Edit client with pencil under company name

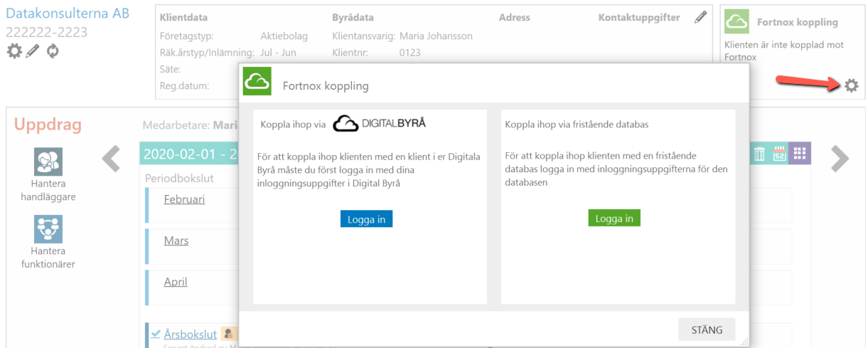(x=33, y=51)
